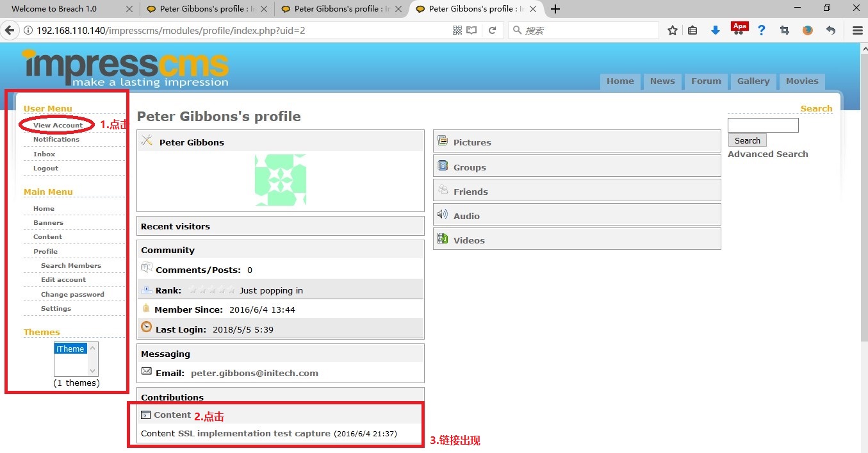Click the Videos film icon

(443, 239)
